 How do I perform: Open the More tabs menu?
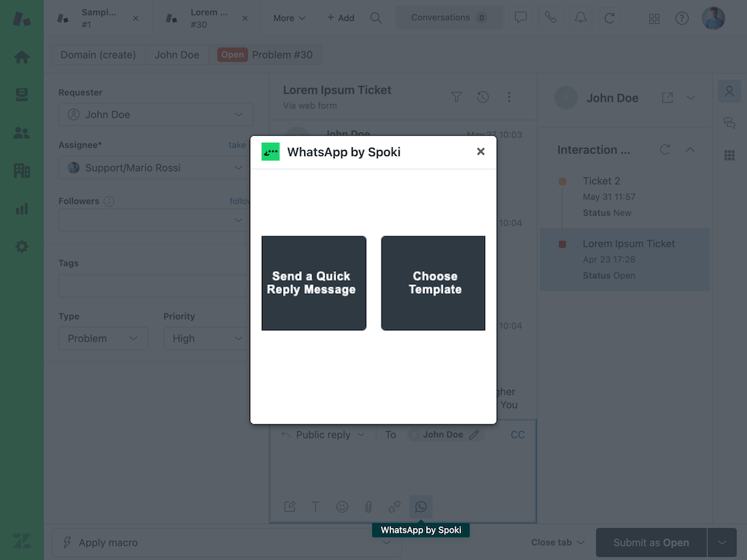[289, 18]
